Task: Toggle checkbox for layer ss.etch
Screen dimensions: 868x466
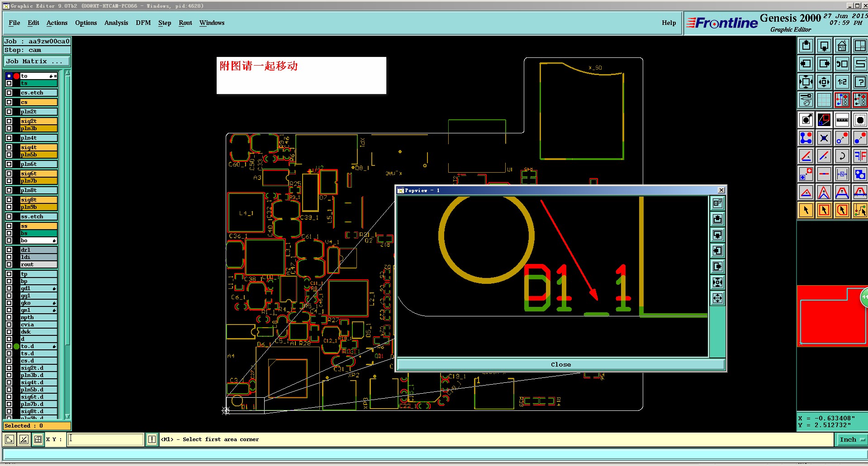Action: 9,217
